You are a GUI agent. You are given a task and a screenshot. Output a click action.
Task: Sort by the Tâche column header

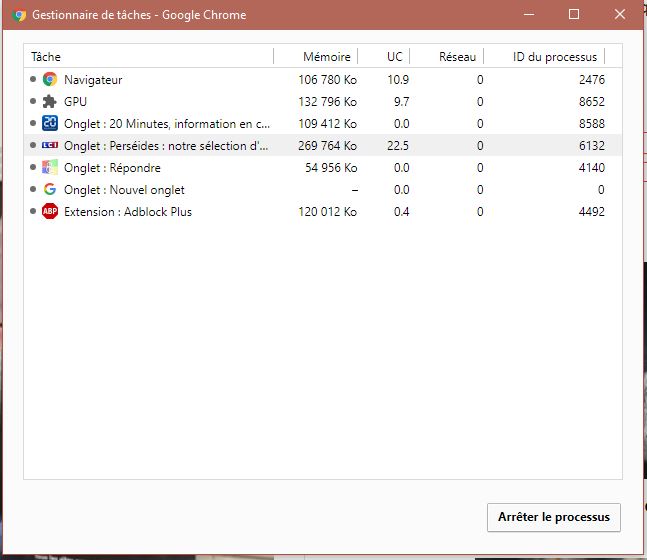point(46,57)
